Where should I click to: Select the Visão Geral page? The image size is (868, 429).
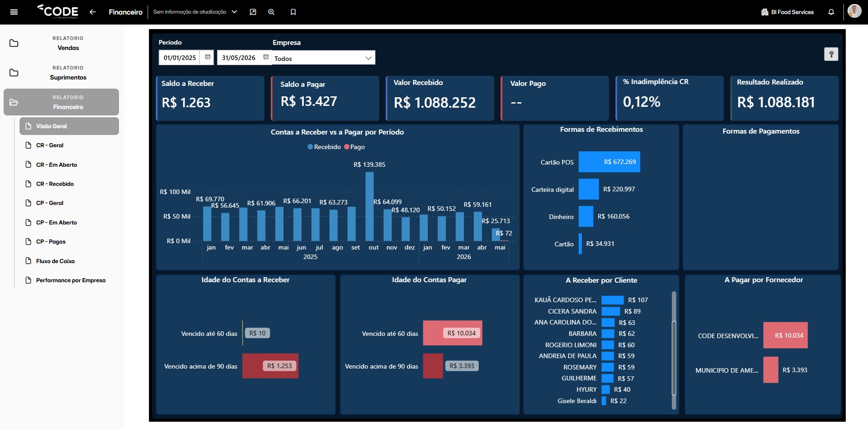point(69,126)
